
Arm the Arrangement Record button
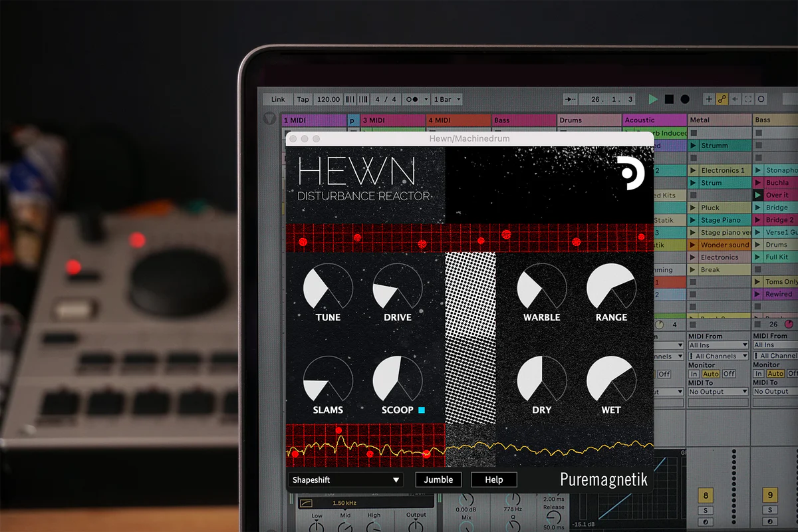685,99
